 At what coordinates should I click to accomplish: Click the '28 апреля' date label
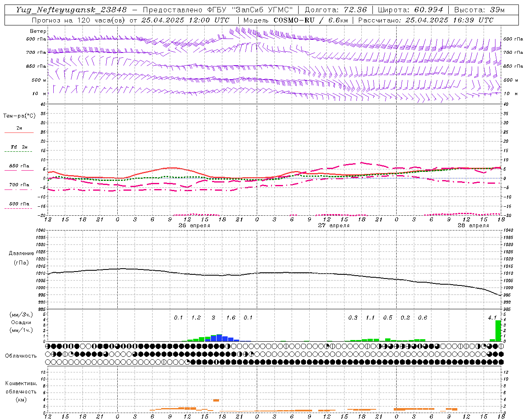pyautogui.click(x=473, y=226)
